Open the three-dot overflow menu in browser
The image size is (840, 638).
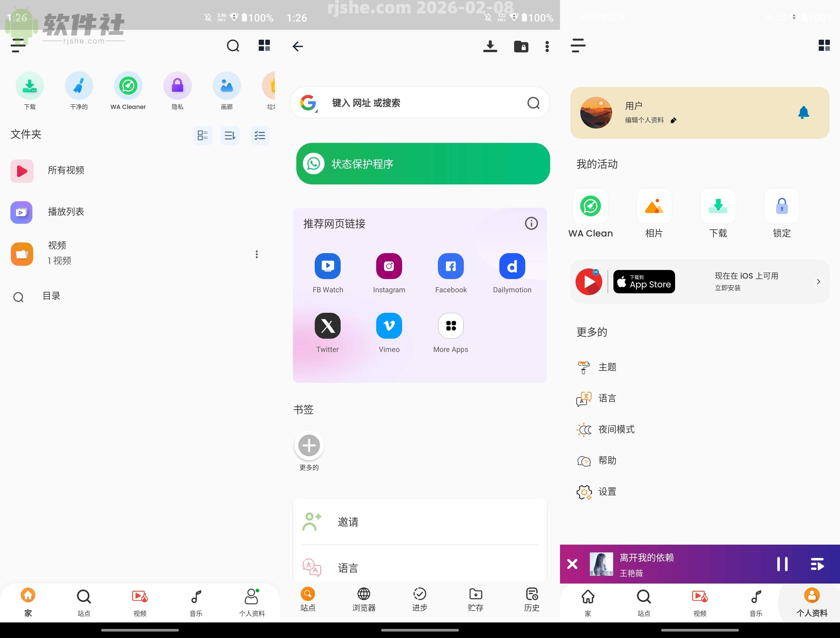pyautogui.click(x=547, y=46)
